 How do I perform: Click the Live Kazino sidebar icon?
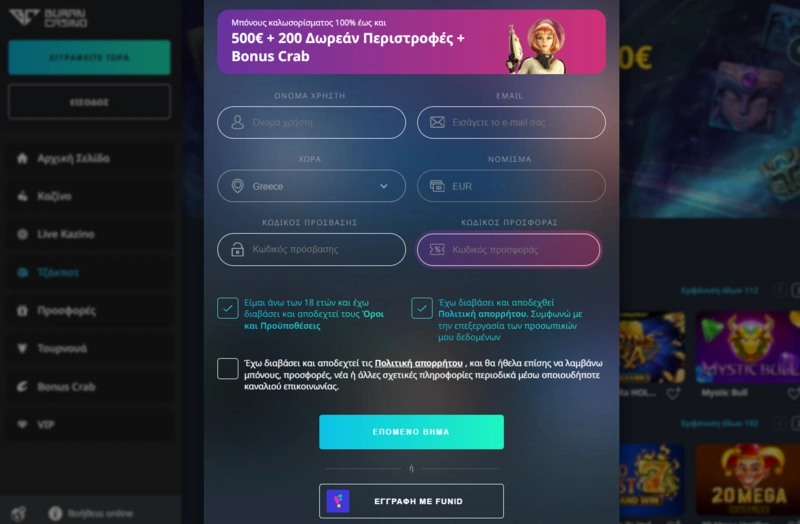tap(22, 234)
